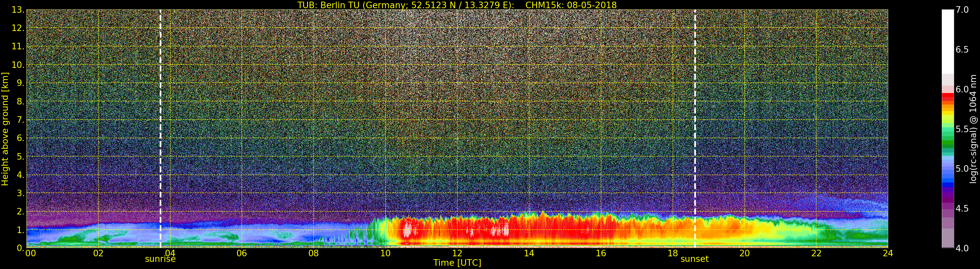Image resolution: width=980 pixels, height=269 pixels.
Task: Click the 12 hour tick on time axis
Action: [457, 253]
